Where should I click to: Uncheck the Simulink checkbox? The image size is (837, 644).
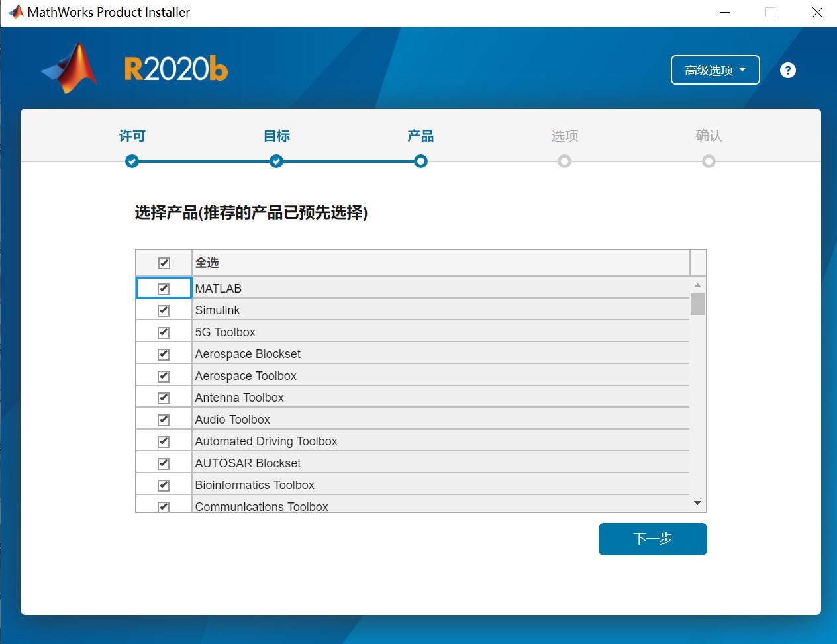click(x=164, y=310)
